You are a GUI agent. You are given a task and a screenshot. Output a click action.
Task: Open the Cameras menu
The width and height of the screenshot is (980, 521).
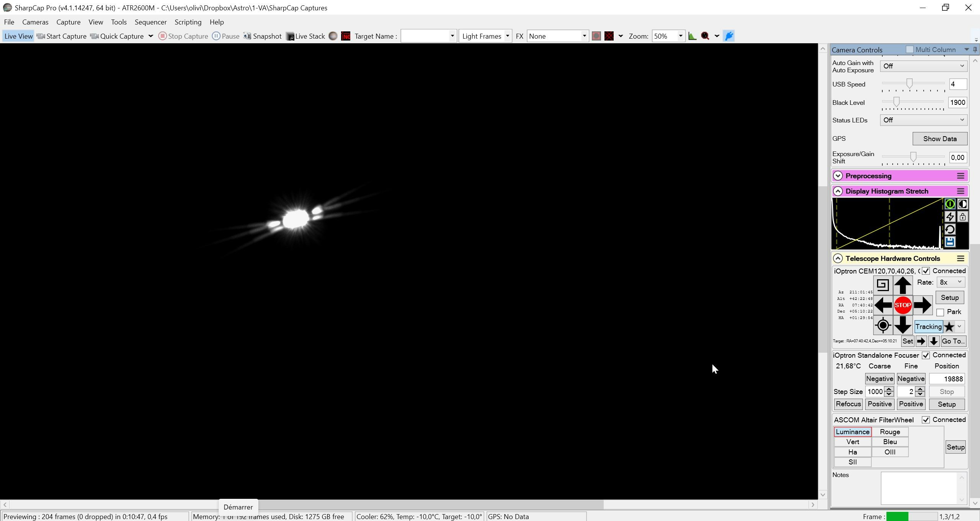[35, 22]
